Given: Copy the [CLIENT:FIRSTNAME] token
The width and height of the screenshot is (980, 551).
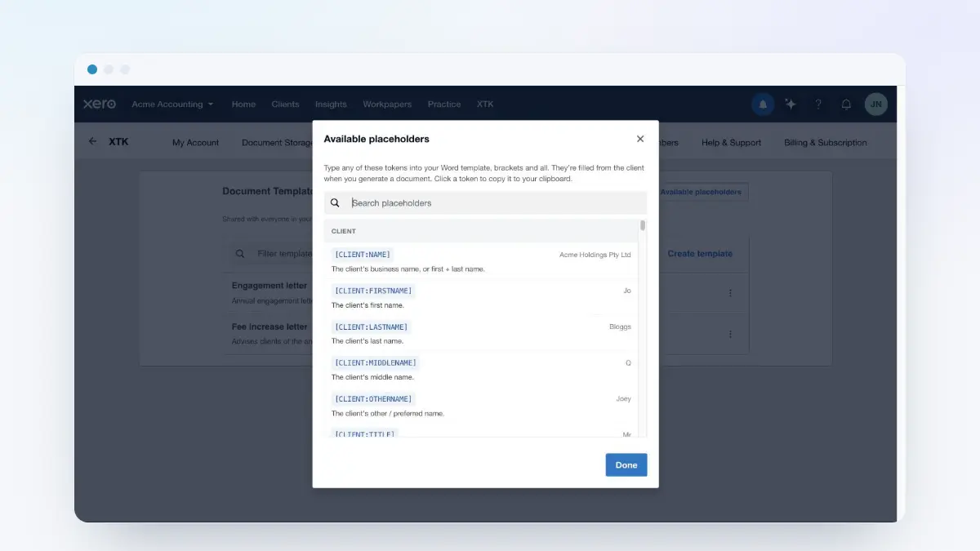Looking at the screenshot, I should [x=373, y=291].
